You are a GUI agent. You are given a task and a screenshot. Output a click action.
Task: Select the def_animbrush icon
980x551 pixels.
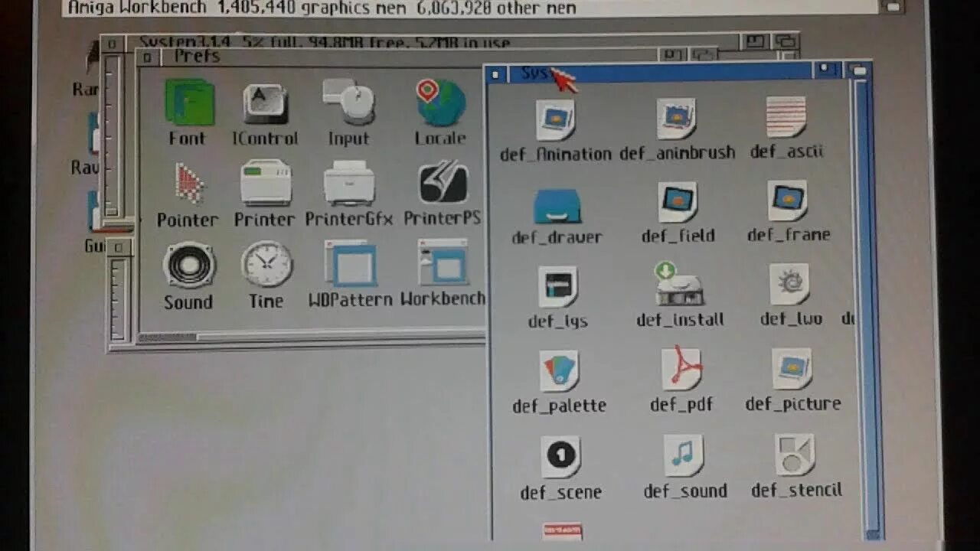(676, 119)
